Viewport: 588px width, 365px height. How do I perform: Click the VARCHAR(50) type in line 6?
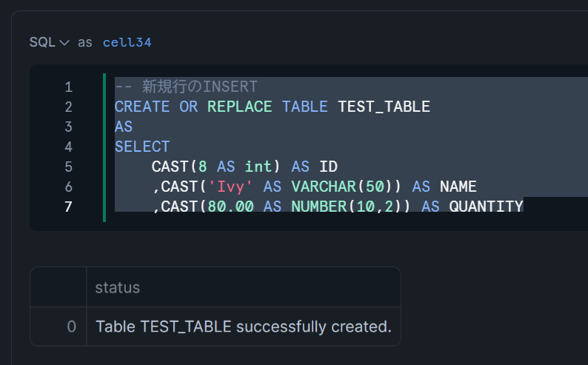tap(342, 187)
